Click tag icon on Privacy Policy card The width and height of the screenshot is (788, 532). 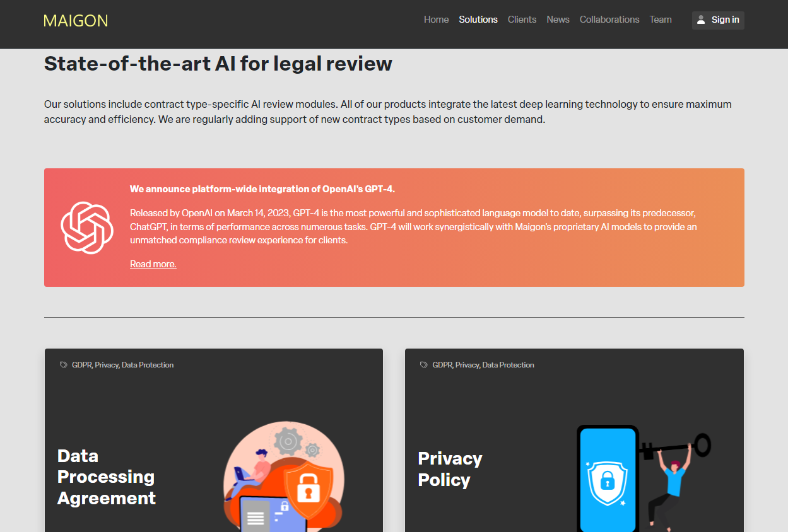(x=423, y=365)
